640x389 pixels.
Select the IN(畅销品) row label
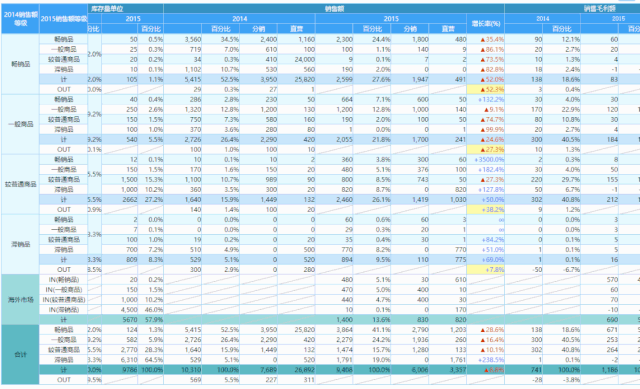pos(64,280)
